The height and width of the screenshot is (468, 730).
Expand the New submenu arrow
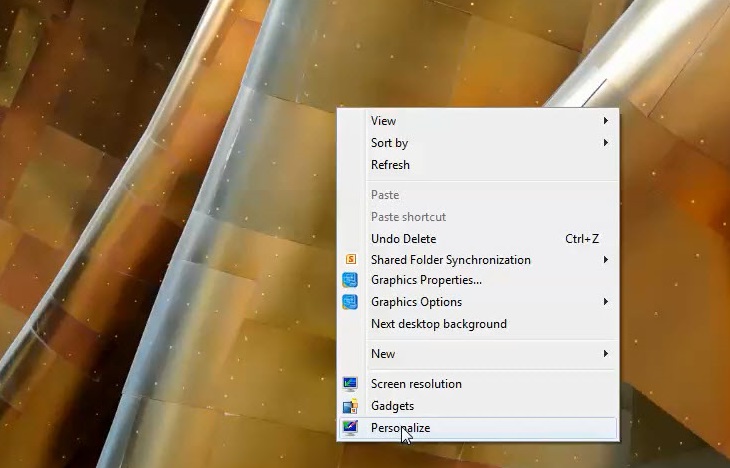pyautogui.click(x=605, y=354)
